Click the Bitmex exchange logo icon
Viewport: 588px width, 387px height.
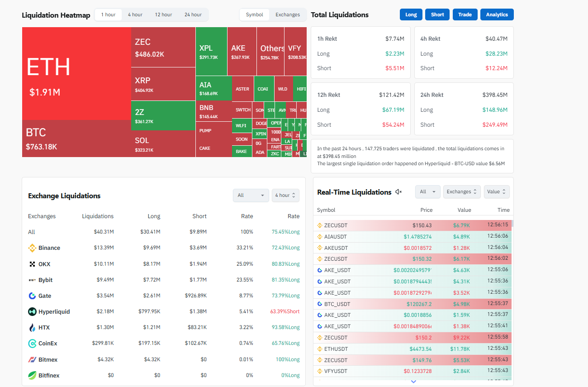[32, 359]
